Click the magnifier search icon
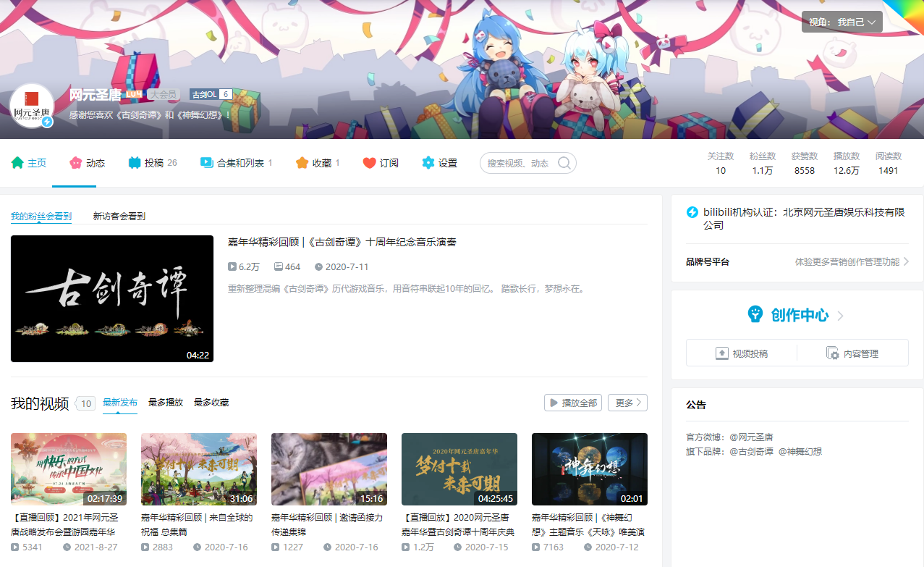Image resolution: width=924 pixels, height=567 pixels. pyautogui.click(x=564, y=163)
